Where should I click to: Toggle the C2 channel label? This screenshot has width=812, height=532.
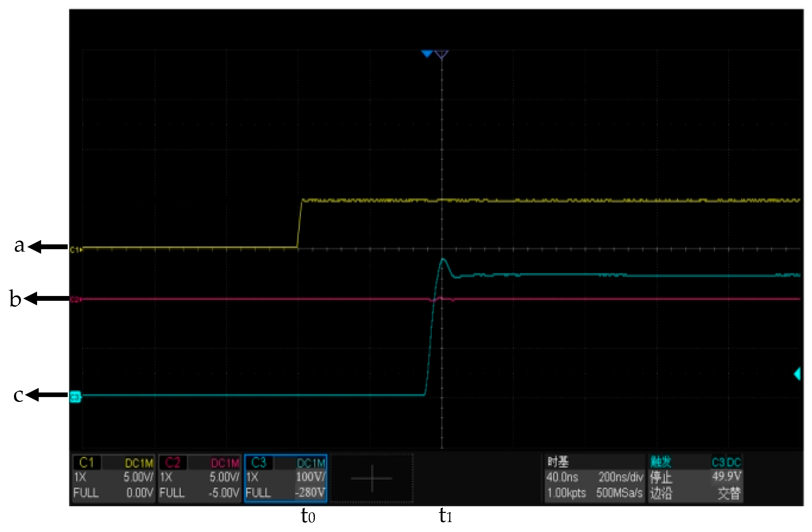tap(172, 463)
